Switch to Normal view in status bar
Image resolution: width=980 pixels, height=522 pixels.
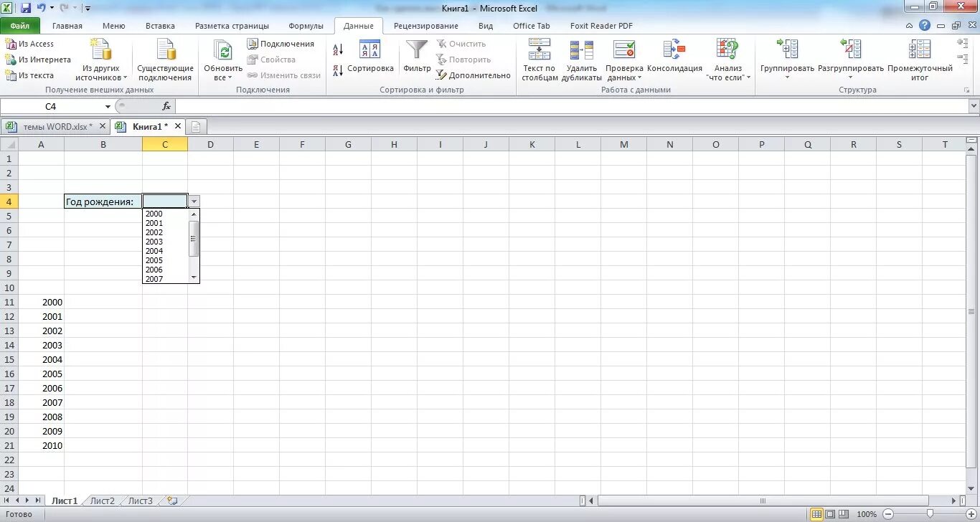pos(816,514)
